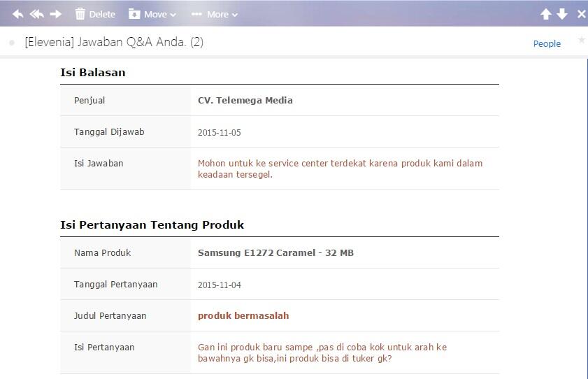This screenshot has width=588, height=379.
Task: Select 'Isi Pertanyaan Tentang Produk' heading
Action: pyautogui.click(x=152, y=225)
